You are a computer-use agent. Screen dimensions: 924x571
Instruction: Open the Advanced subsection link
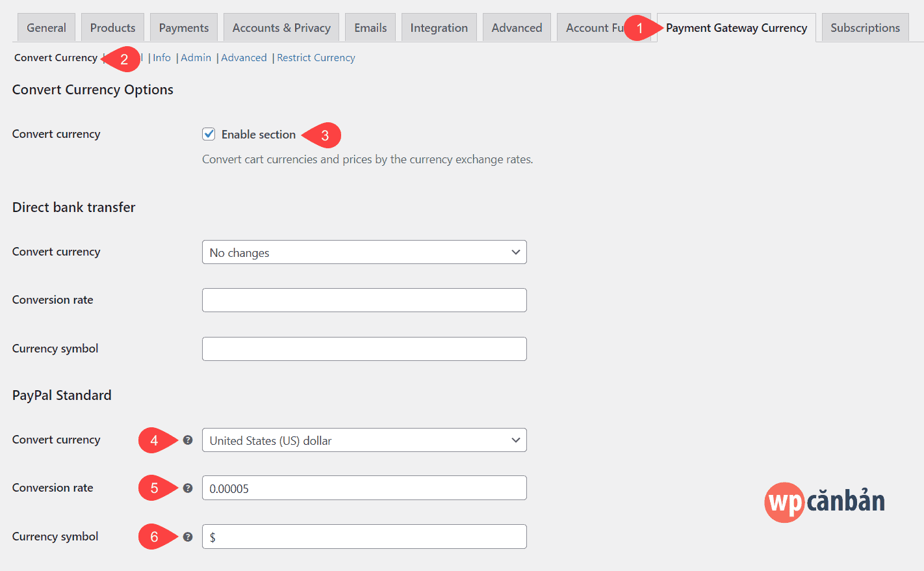click(244, 58)
